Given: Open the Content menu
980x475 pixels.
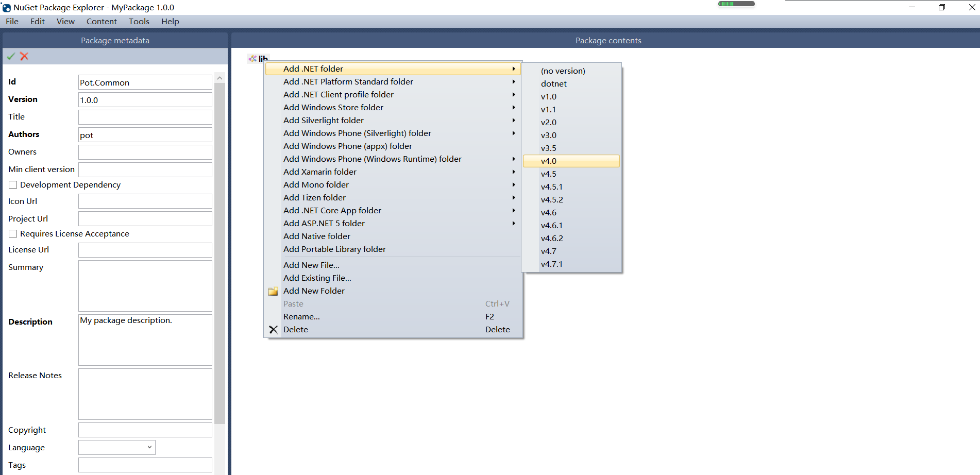Looking at the screenshot, I should click(102, 22).
